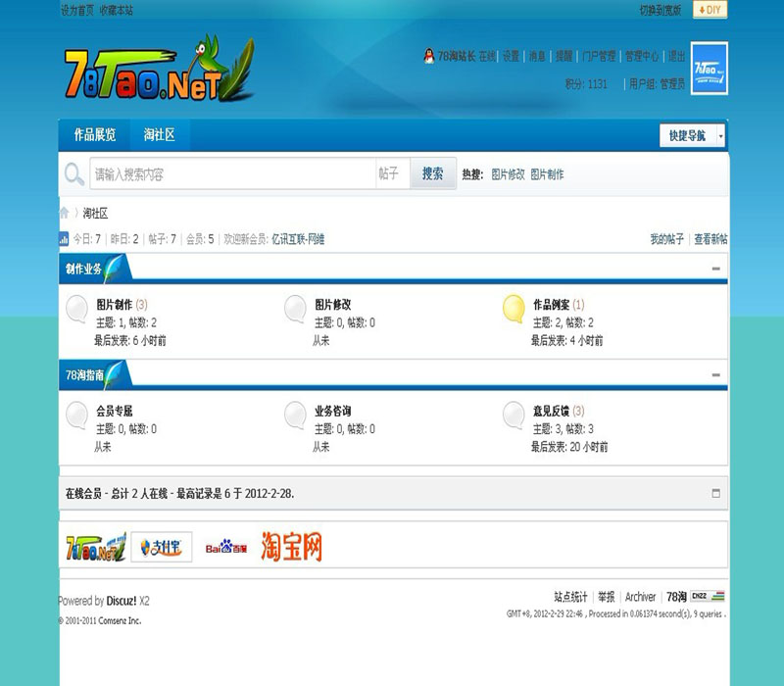Switch to the 作品展览 tab
Viewport: 784px width, 686px height.
(x=94, y=135)
